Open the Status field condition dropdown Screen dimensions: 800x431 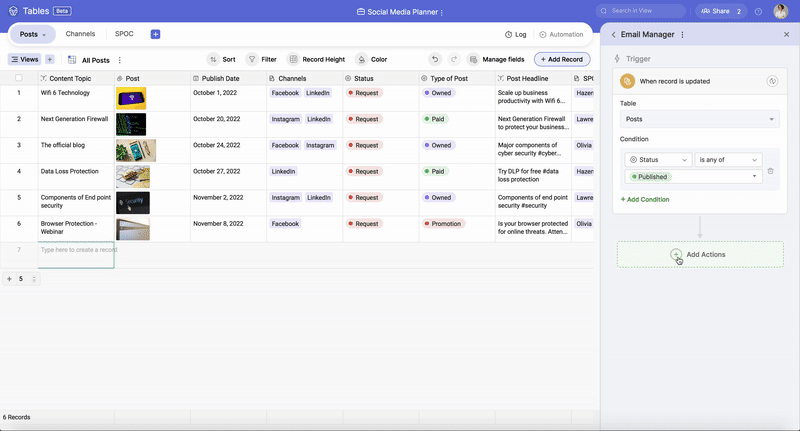pyautogui.click(x=658, y=160)
